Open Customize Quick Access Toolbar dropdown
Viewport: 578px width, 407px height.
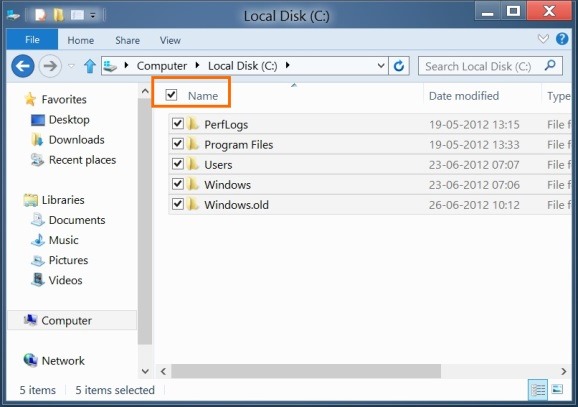(93, 15)
